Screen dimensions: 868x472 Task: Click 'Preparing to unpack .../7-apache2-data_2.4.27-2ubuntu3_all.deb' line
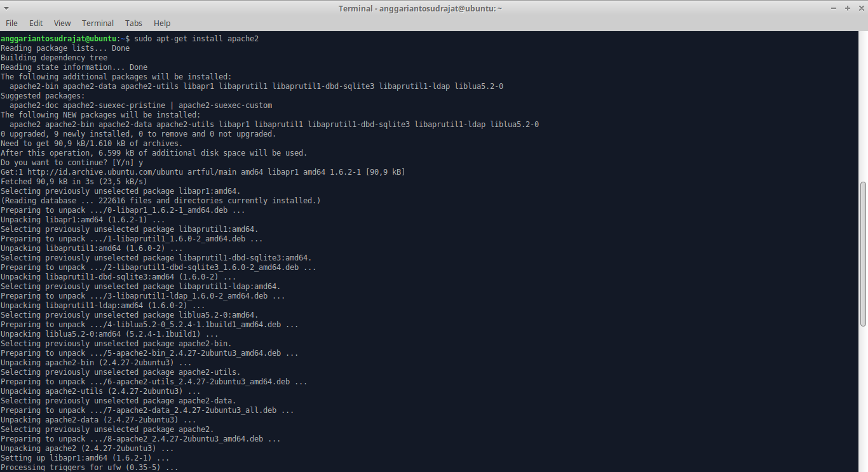[147, 410]
